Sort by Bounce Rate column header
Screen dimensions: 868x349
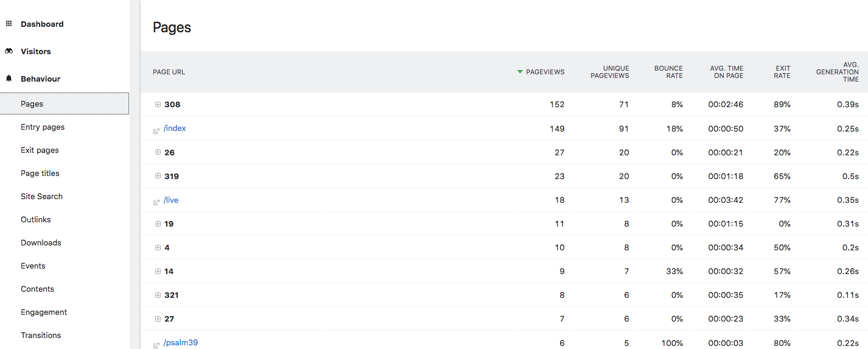pos(668,72)
